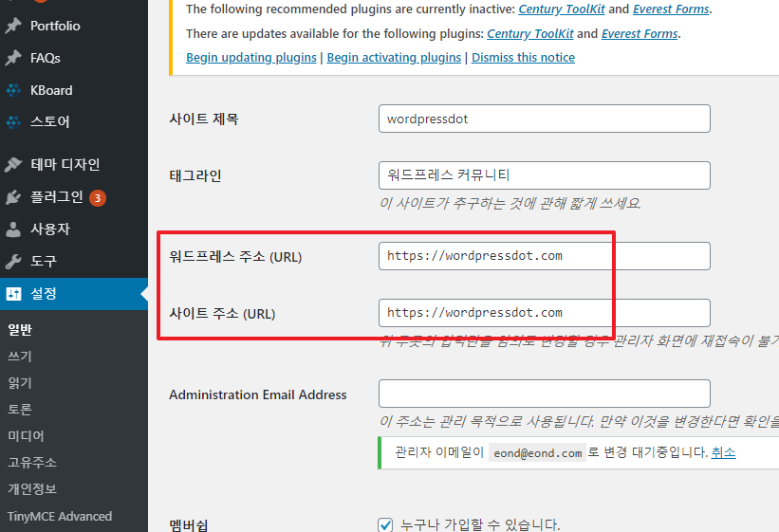Click the 사이트 주소 (URL) field
Viewport: 779px width, 532px height.
(x=544, y=313)
